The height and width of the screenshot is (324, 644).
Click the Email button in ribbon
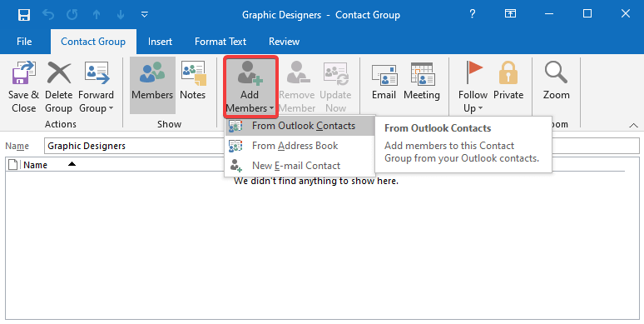384,82
